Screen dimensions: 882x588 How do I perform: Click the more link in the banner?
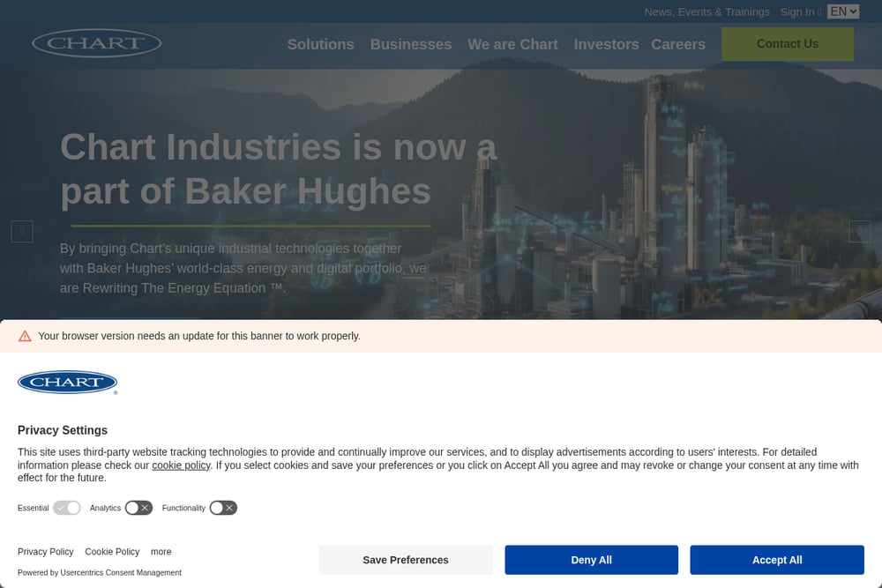pos(161,552)
